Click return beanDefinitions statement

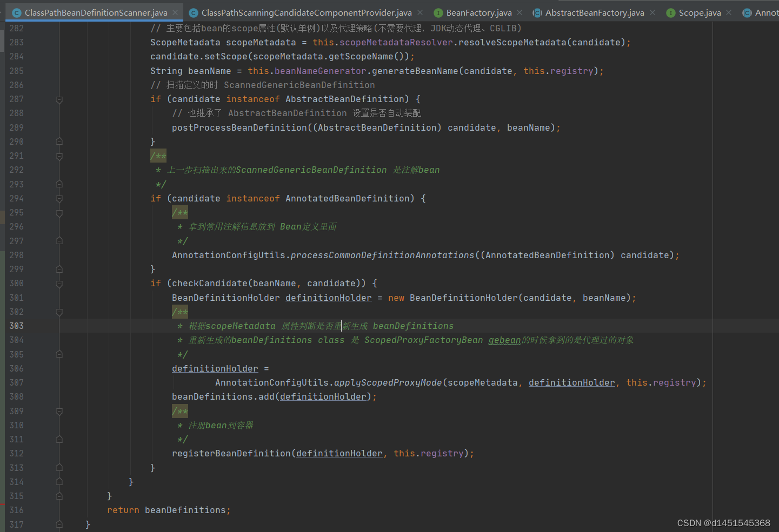tap(169, 510)
